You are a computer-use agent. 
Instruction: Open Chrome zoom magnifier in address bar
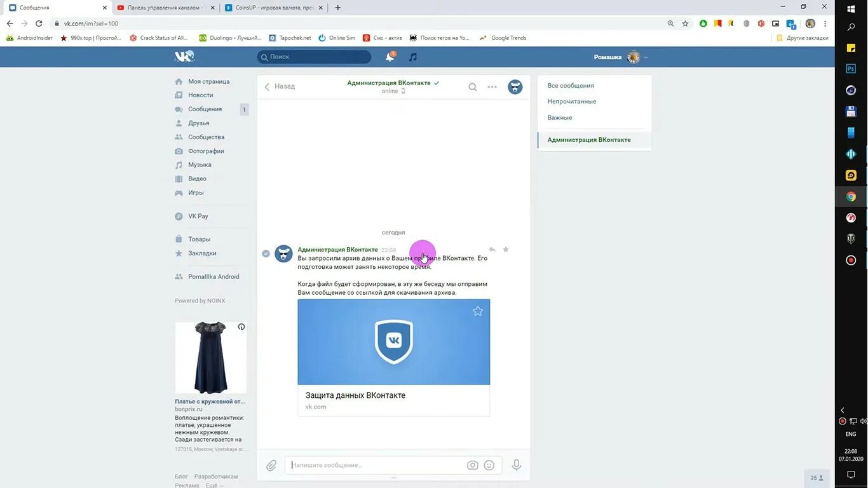(670, 24)
